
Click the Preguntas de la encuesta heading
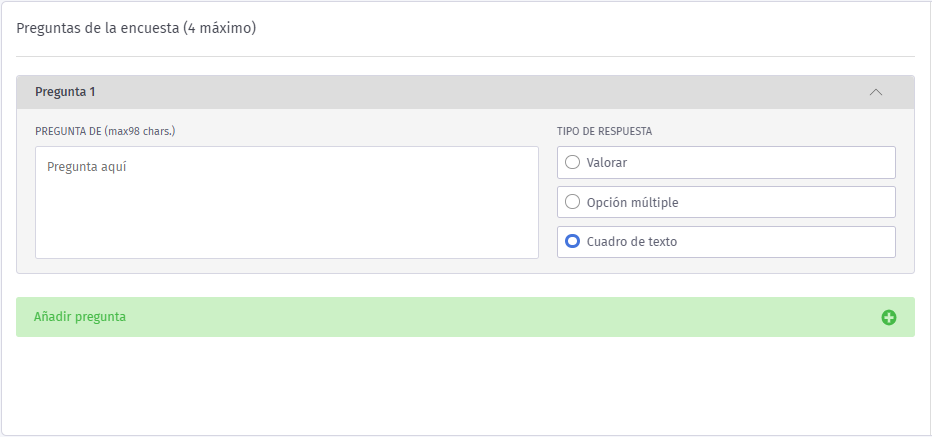click(x=136, y=28)
